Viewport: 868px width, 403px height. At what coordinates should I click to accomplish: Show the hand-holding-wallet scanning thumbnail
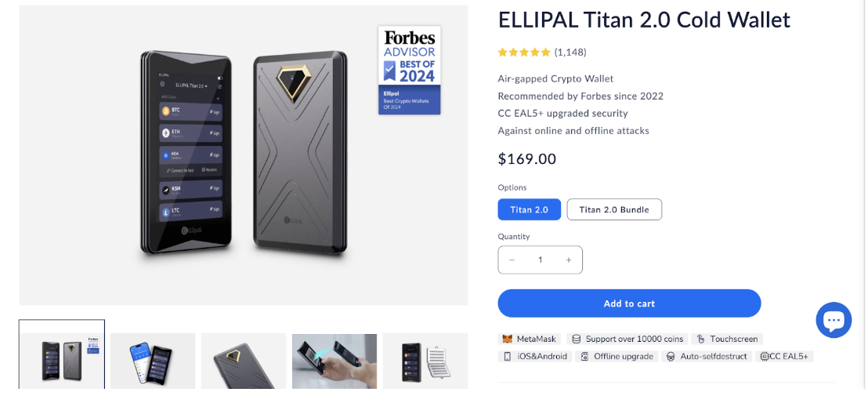[335, 361]
